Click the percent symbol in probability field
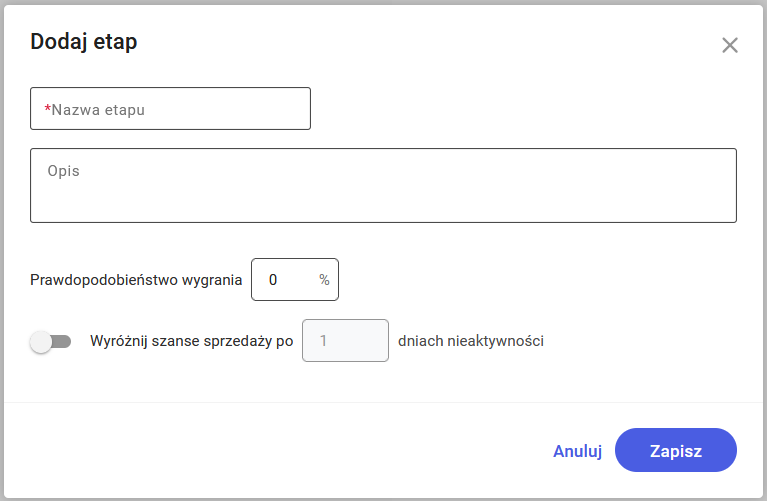This screenshot has width=767, height=501. [x=324, y=280]
